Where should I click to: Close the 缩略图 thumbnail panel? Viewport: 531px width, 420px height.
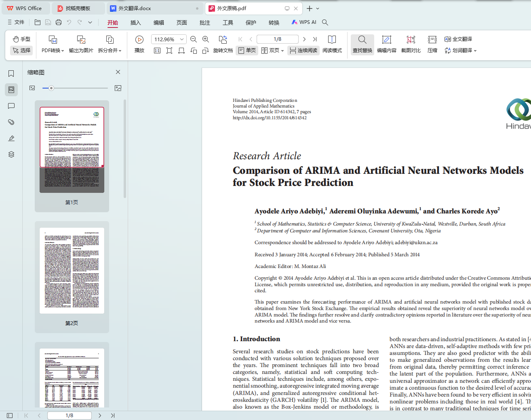pos(118,72)
